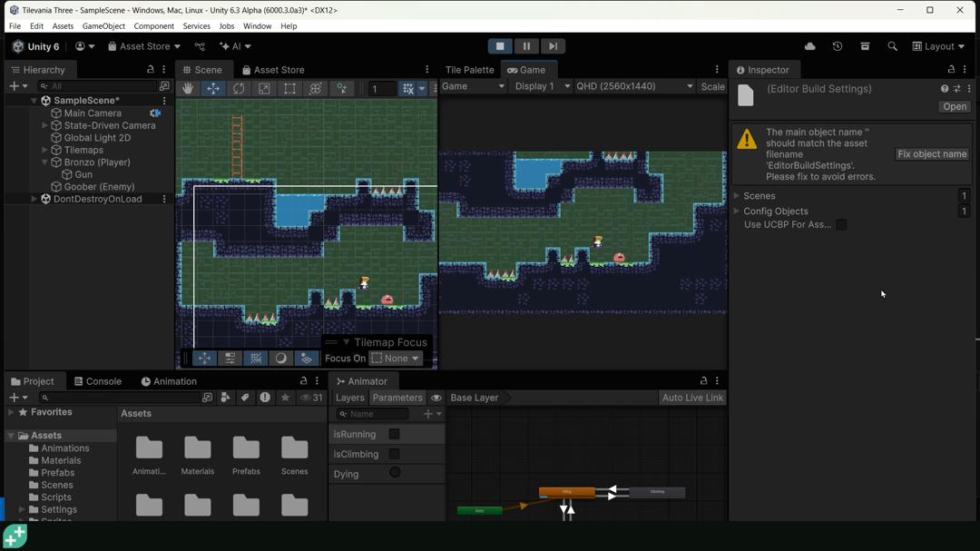The height and width of the screenshot is (551, 980).
Task: Click the Fix object name button
Action: 932,153
